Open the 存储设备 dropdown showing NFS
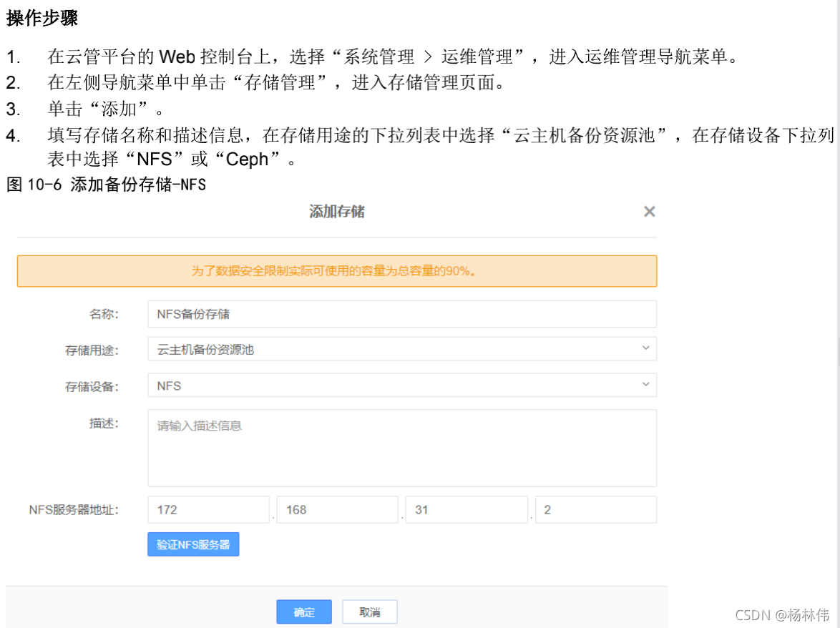The height and width of the screenshot is (628, 840). [x=401, y=385]
